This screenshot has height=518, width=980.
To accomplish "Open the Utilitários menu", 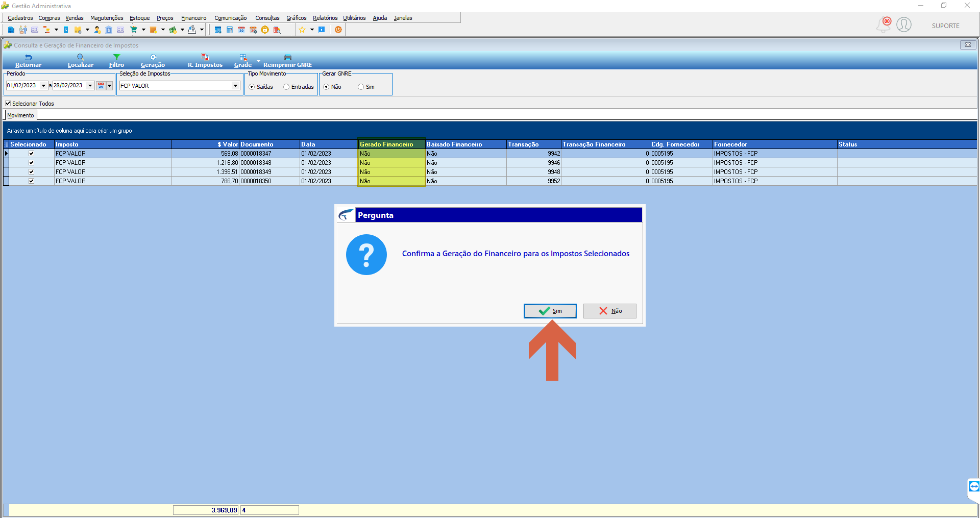I will (x=354, y=18).
